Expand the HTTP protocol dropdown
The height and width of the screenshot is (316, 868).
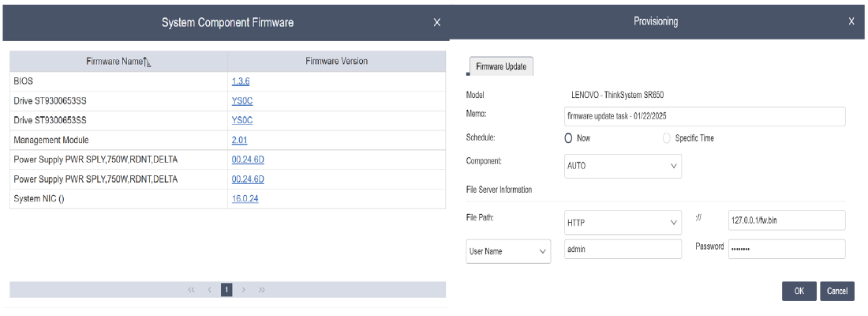pos(623,223)
